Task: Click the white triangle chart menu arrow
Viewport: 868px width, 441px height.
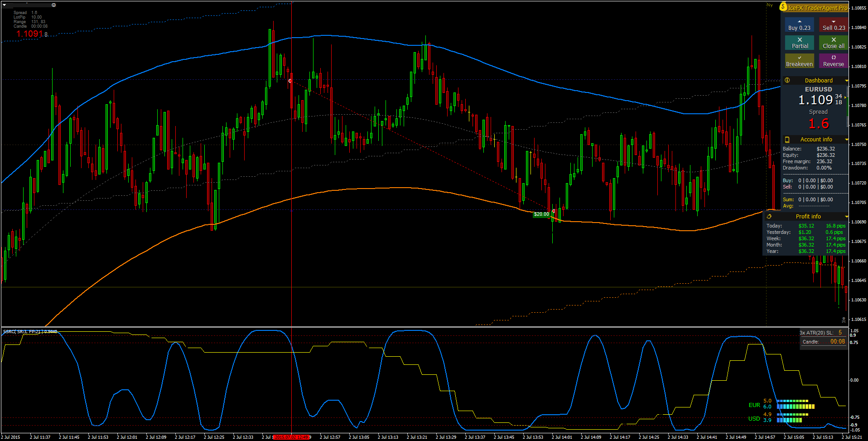Action: click(x=5, y=5)
